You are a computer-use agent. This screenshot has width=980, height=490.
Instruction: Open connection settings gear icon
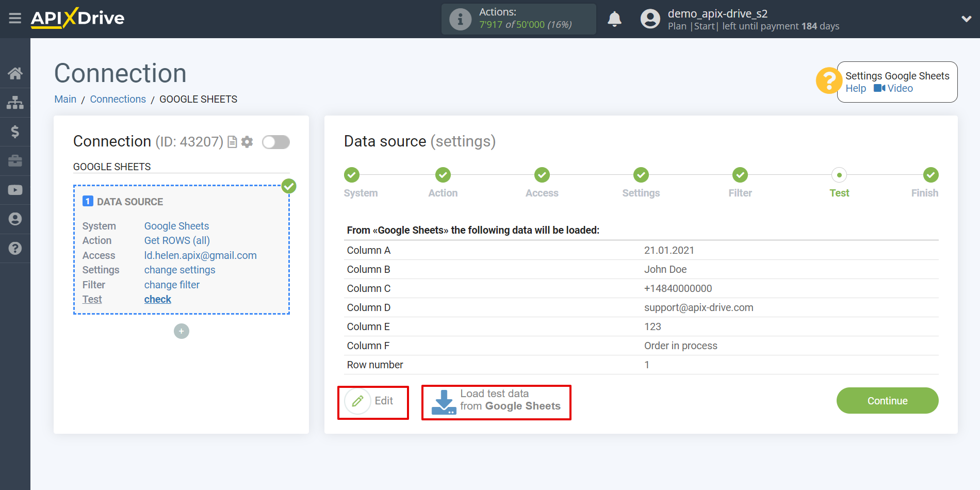pyautogui.click(x=247, y=142)
